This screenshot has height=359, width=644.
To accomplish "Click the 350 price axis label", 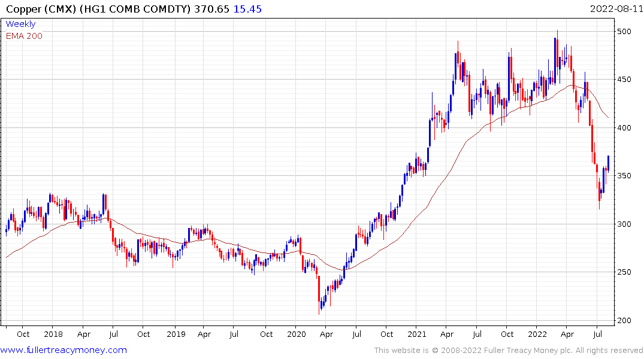I will click(624, 175).
